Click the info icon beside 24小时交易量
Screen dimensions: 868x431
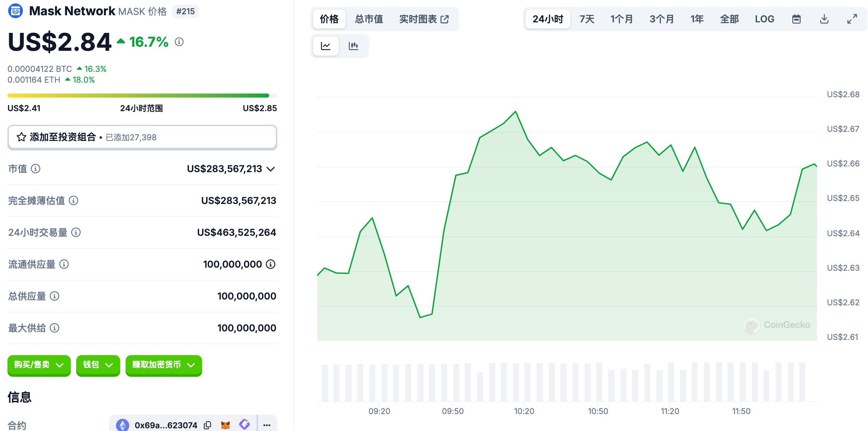click(x=76, y=232)
